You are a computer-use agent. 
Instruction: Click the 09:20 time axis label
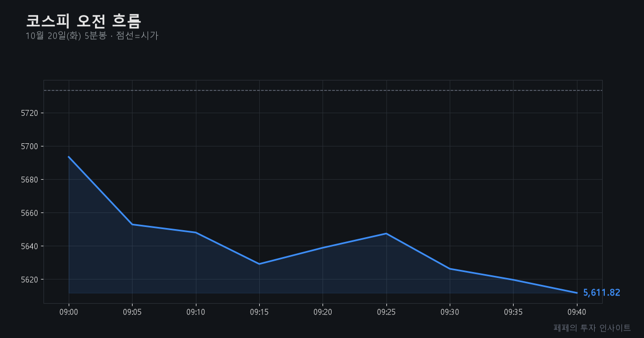(323, 312)
